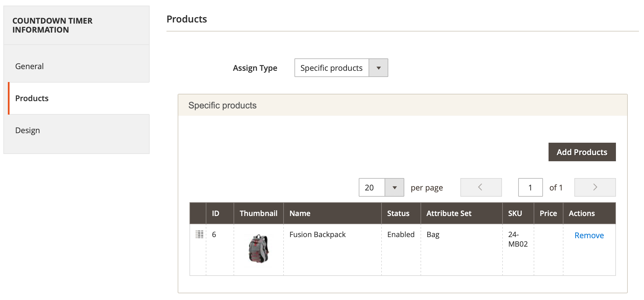The image size is (644, 300).
Task: Click the Attribute Set column header
Action: click(462, 213)
